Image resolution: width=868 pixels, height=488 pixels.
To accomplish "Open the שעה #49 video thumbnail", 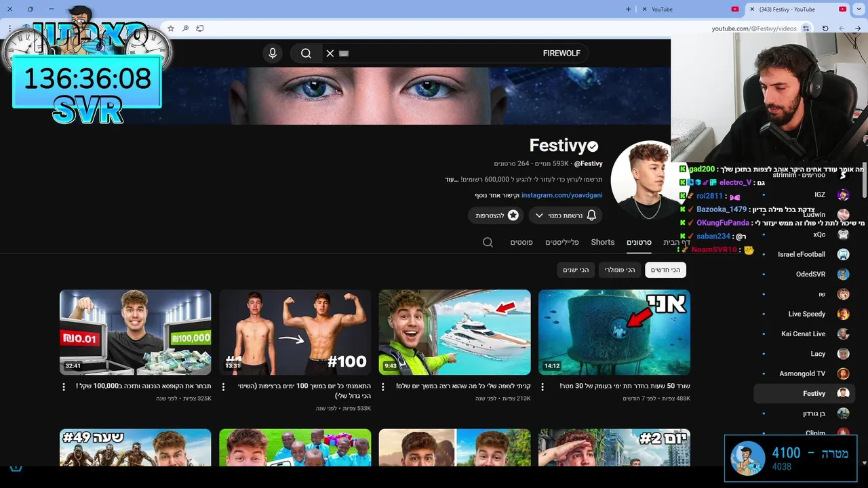I will [x=135, y=447].
